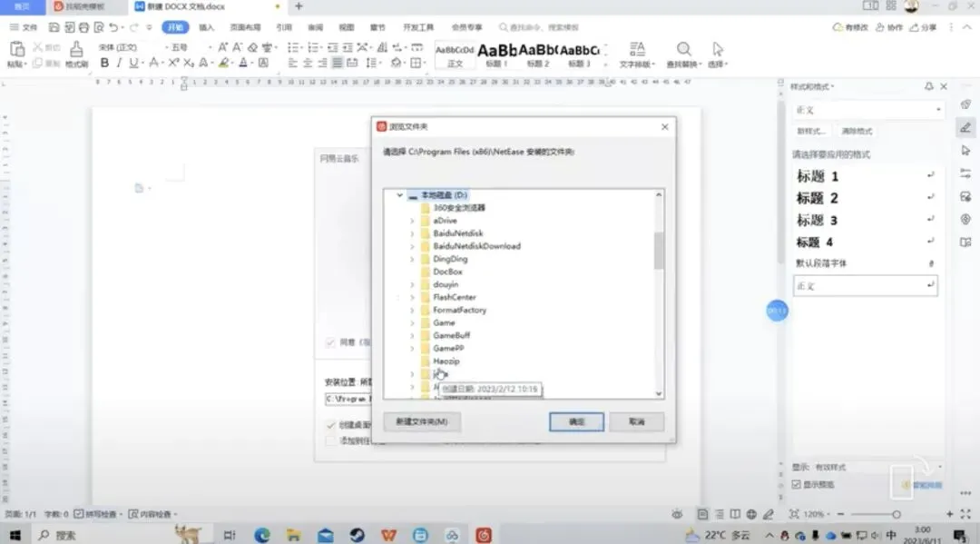Click the Paste clipboard icon
Viewport: 980px width, 544px height.
point(17,49)
